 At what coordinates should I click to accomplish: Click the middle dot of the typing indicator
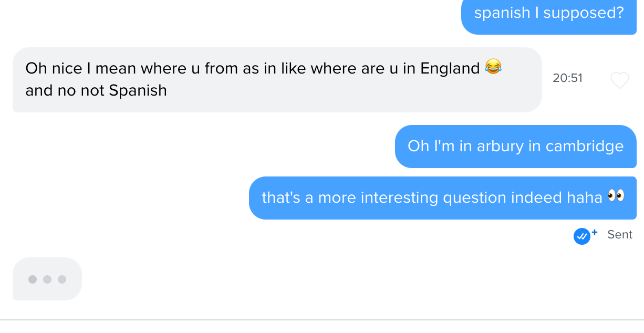click(47, 279)
